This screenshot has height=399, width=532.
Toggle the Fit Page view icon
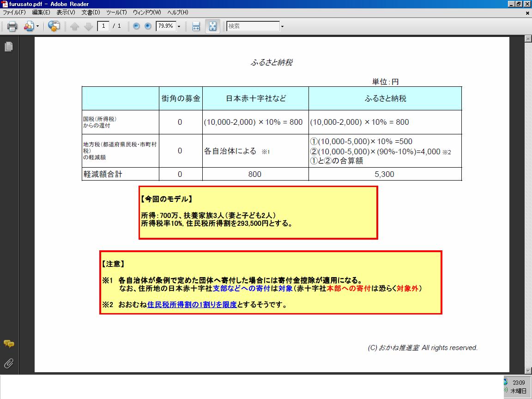pos(213,26)
